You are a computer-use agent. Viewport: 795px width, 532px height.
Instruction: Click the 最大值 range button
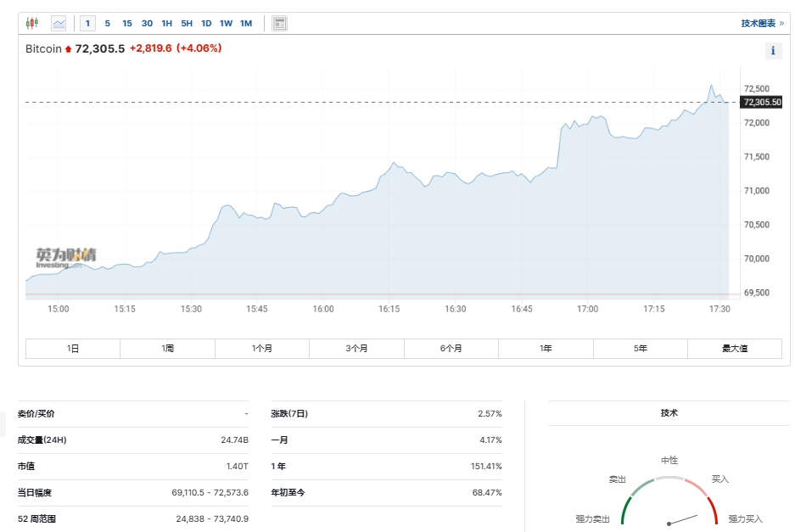pos(735,349)
